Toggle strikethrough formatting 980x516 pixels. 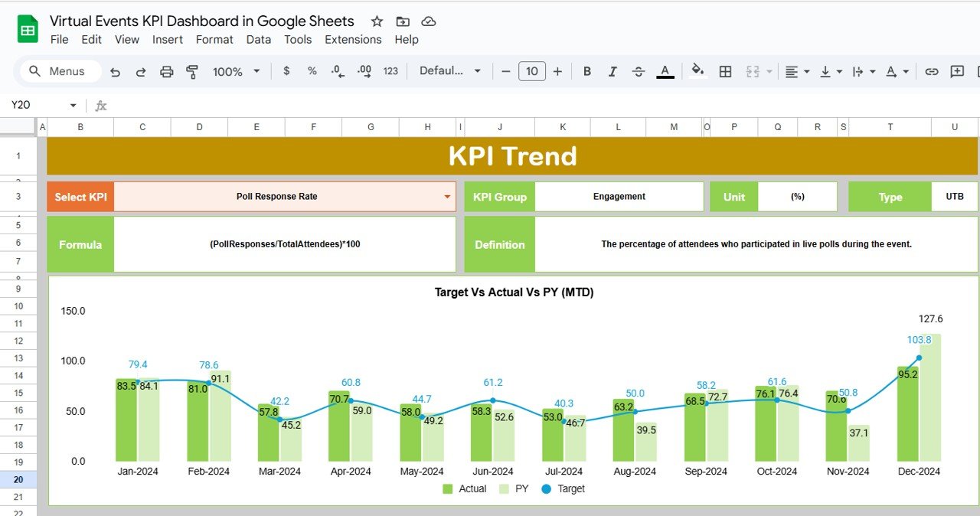point(639,71)
